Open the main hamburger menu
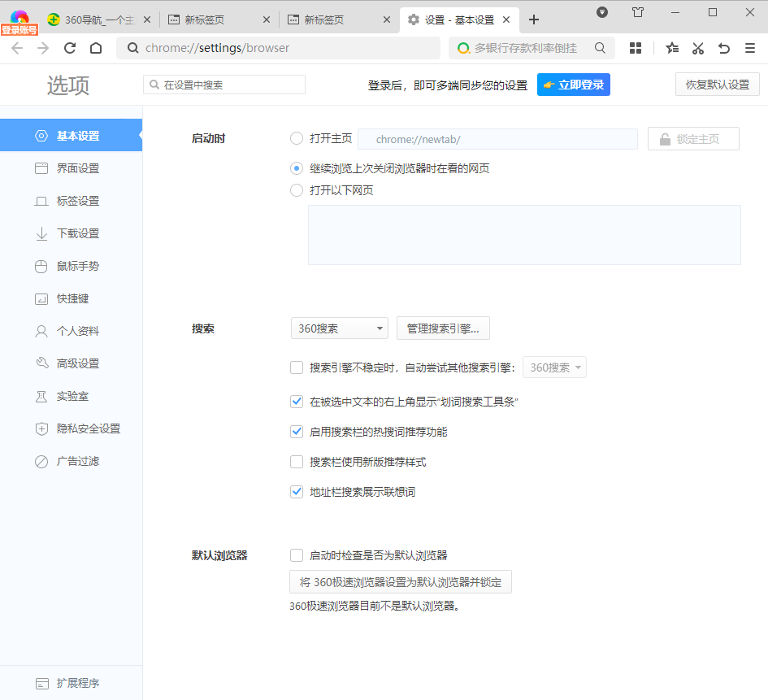This screenshot has height=700, width=768. [749, 49]
